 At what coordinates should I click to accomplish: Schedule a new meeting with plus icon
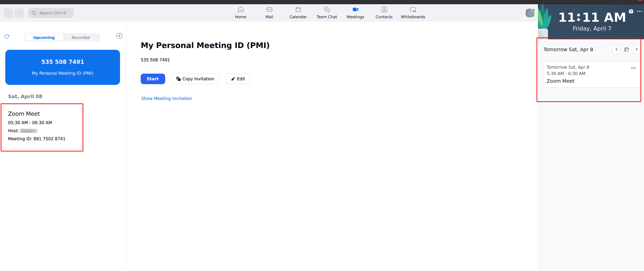click(x=119, y=36)
